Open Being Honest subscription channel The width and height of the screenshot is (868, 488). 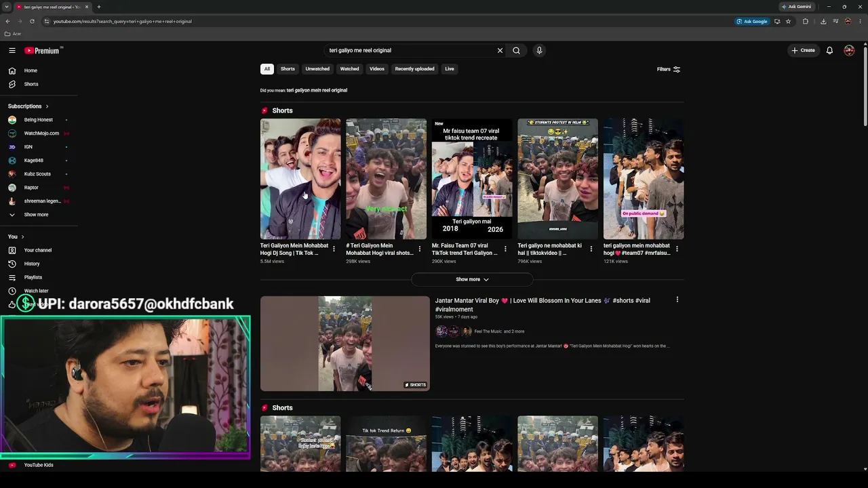point(39,120)
